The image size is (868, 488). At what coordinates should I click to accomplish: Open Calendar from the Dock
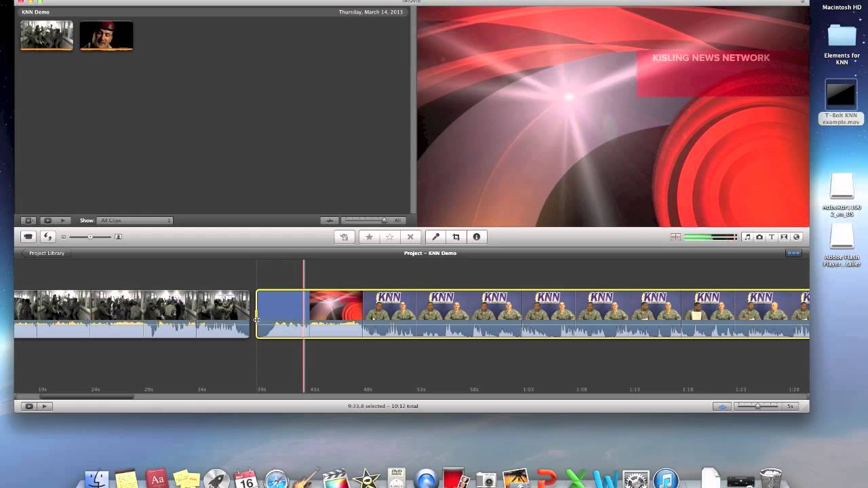[245, 479]
